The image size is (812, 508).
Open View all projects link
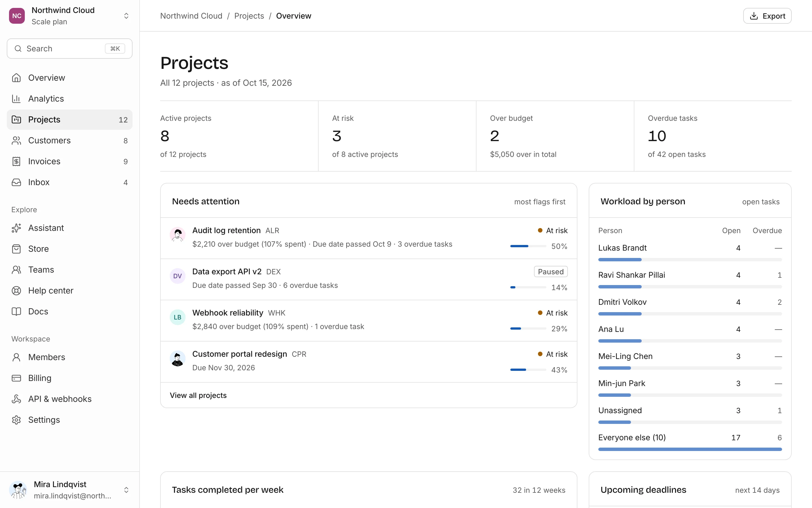(x=198, y=395)
